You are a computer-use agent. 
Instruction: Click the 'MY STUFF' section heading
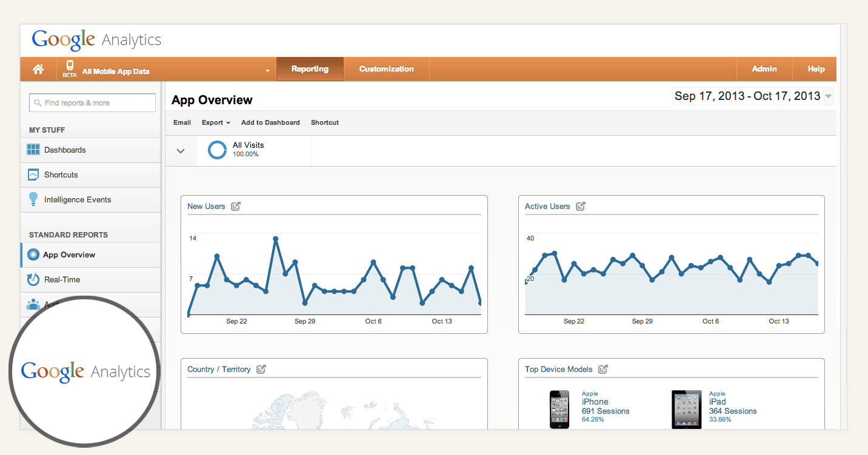click(x=47, y=130)
